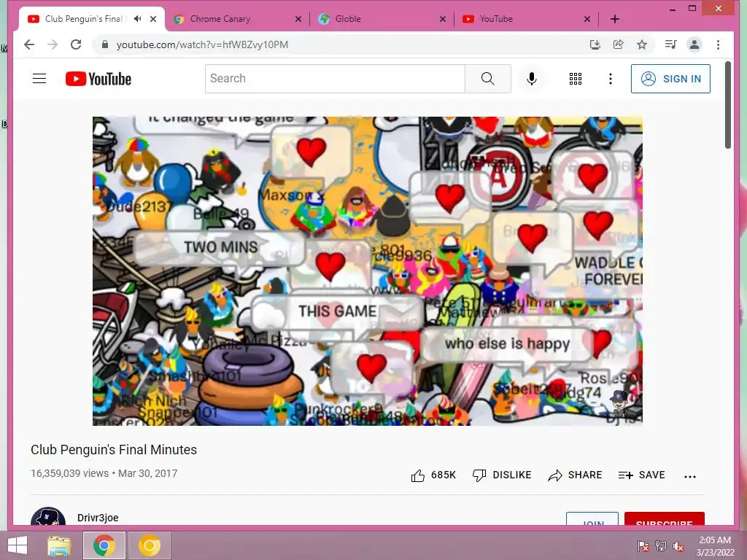
Task: Close the second YouTube tab
Action: 587,19
